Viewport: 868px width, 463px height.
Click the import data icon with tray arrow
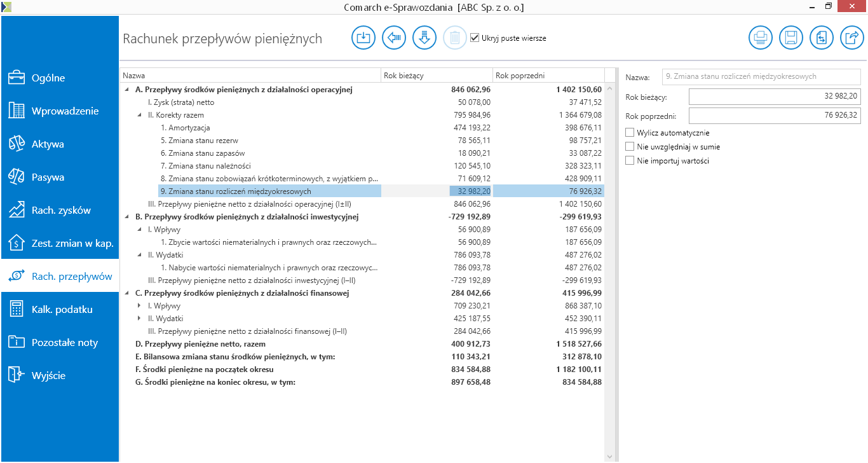(363, 38)
